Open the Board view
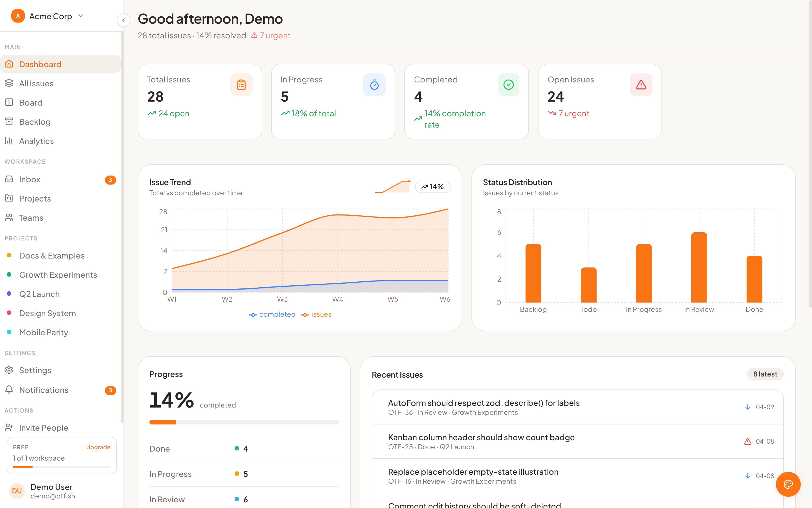The height and width of the screenshot is (508, 812). 60,102
